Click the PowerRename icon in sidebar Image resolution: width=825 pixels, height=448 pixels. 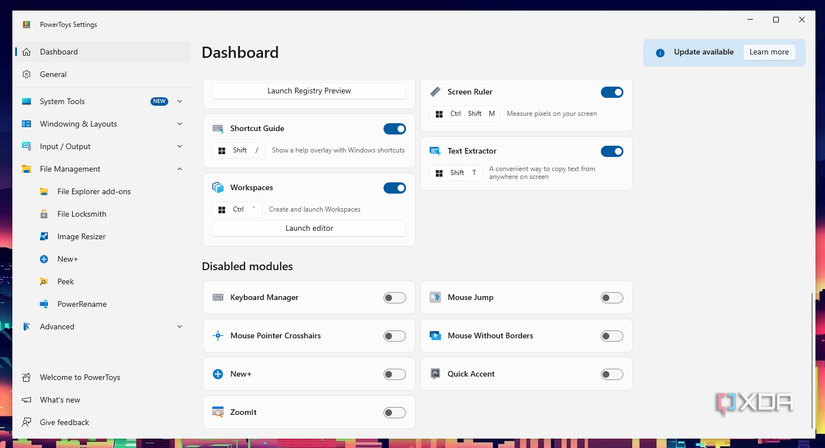[44, 304]
